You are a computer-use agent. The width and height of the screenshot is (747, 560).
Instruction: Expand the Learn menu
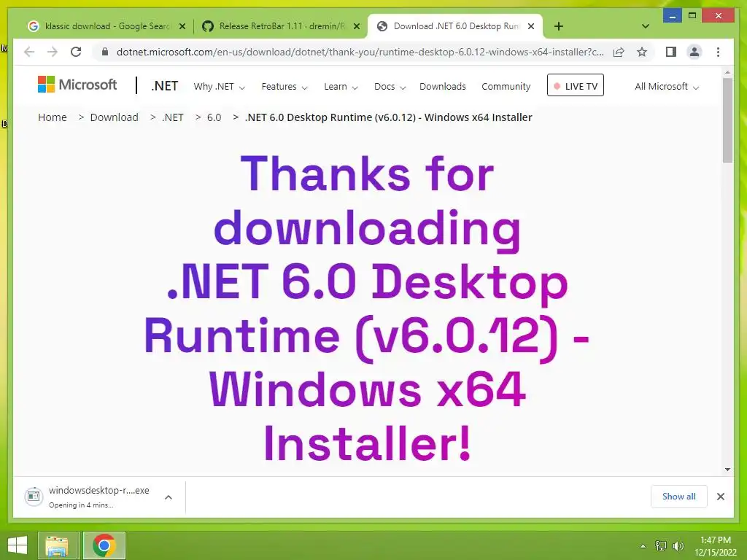click(x=341, y=87)
